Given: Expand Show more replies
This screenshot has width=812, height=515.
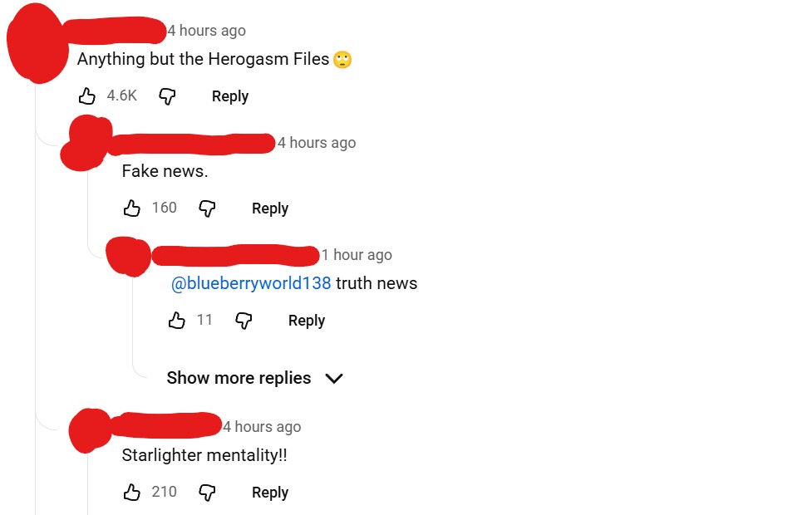Looking at the screenshot, I should 254,378.
